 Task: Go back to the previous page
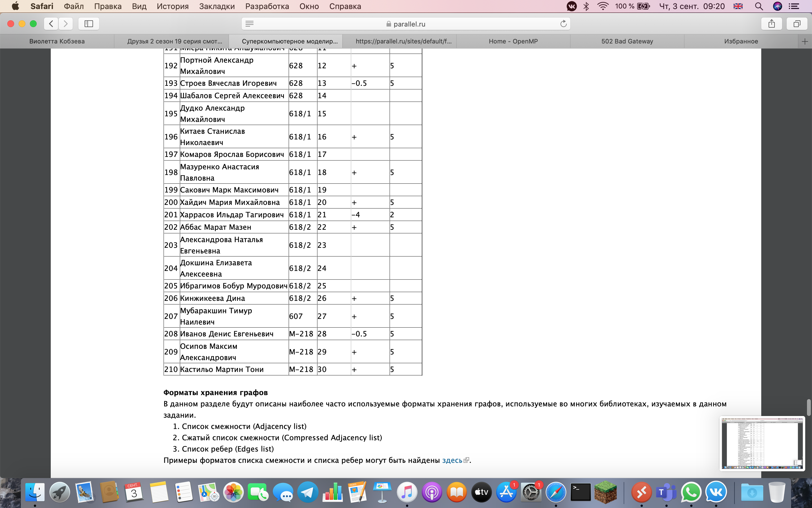coord(51,23)
